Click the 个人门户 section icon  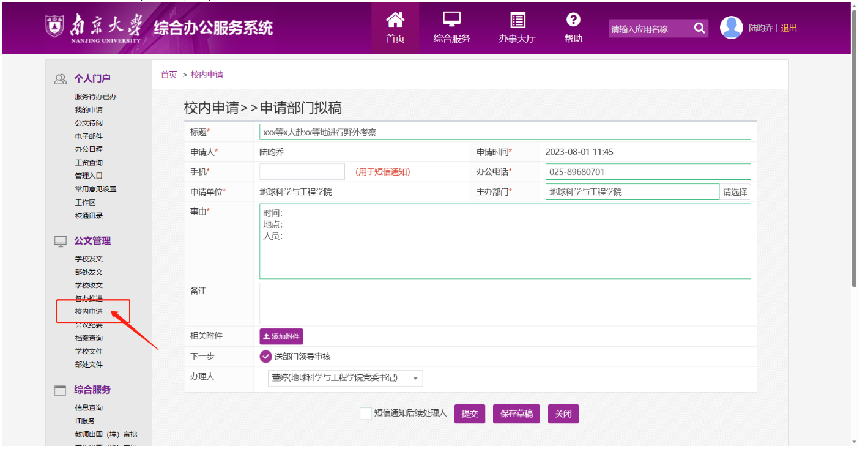(x=60, y=79)
